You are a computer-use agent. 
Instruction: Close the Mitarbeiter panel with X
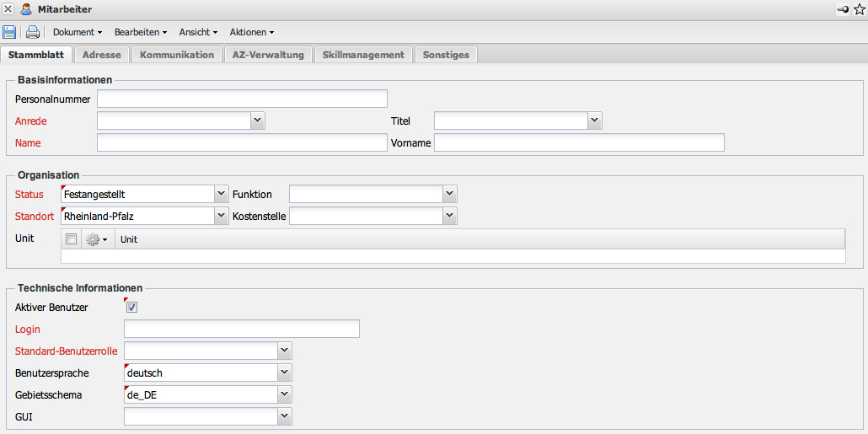[x=8, y=9]
